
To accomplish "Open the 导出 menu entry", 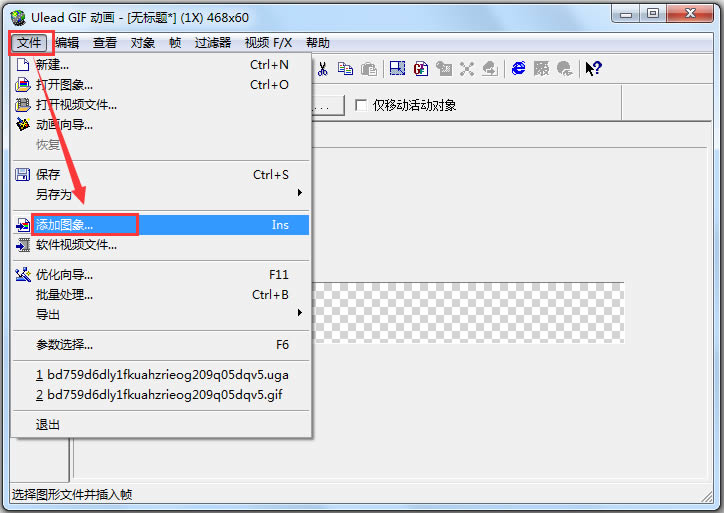I will coord(161,314).
